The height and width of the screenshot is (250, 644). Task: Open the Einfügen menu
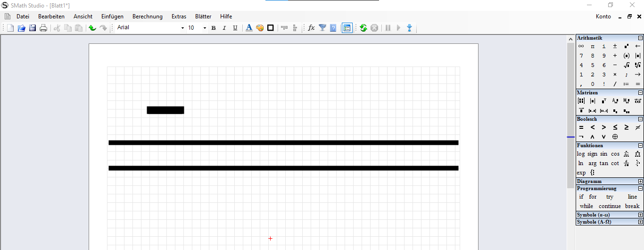(112, 17)
